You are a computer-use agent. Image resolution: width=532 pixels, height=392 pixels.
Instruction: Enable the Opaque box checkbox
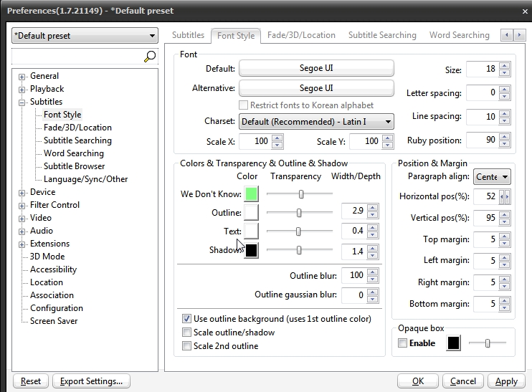click(403, 343)
